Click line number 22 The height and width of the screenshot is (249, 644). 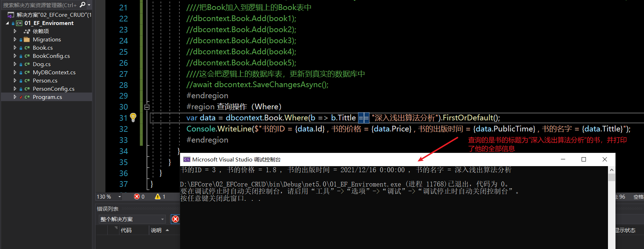point(123,19)
